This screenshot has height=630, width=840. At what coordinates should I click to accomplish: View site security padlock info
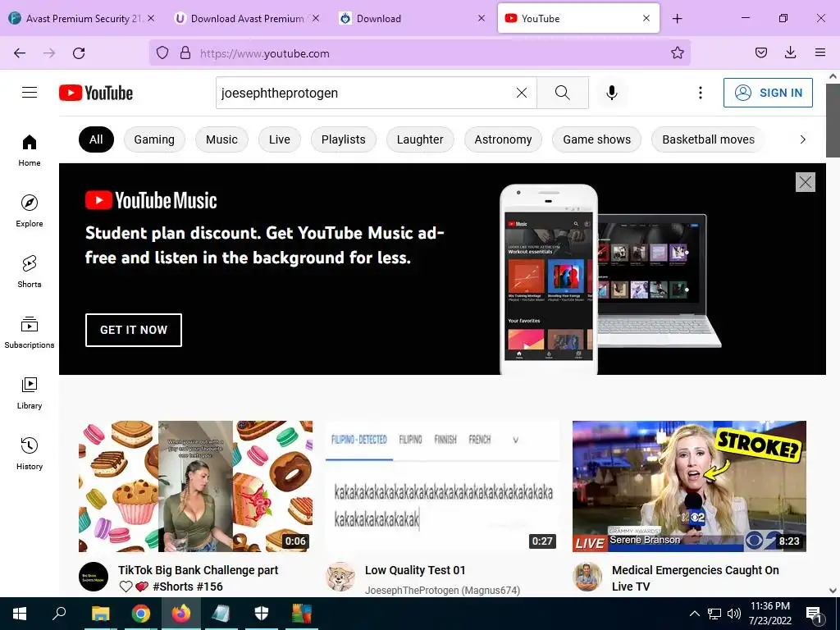185,53
